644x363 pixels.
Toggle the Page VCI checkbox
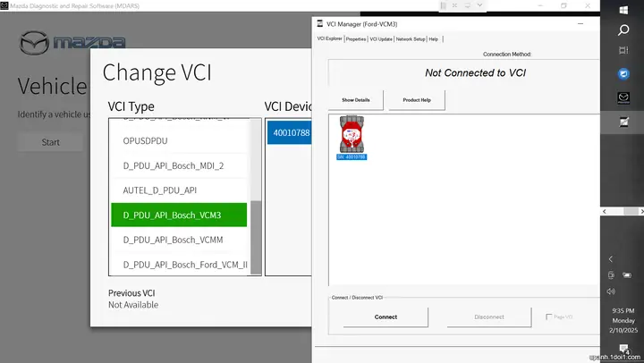548,317
